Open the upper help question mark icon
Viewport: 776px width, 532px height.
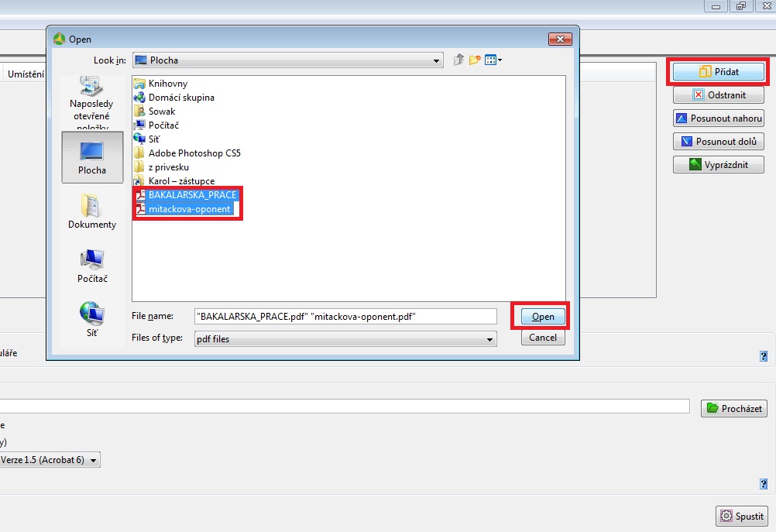[x=764, y=356]
